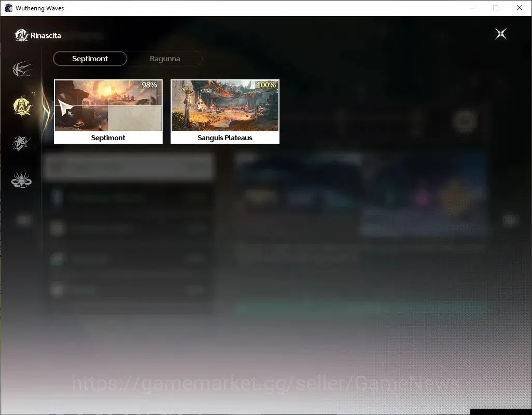Open the Septimont area card label

[x=108, y=138]
